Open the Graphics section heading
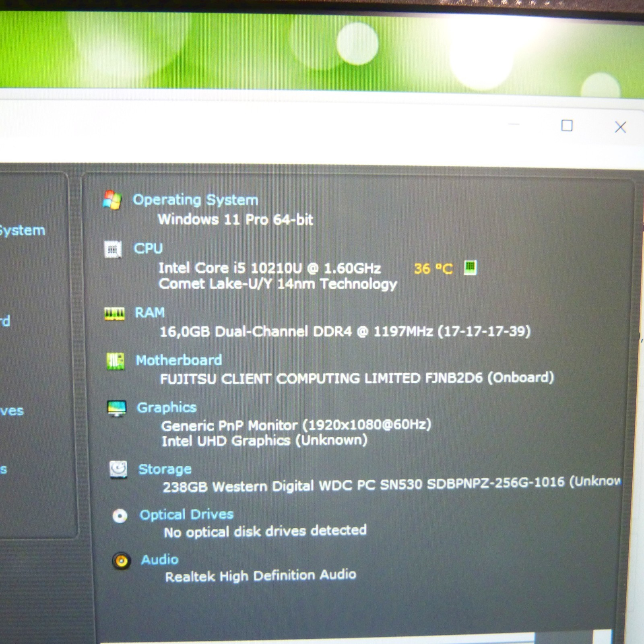The height and width of the screenshot is (644, 644). click(x=167, y=407)
